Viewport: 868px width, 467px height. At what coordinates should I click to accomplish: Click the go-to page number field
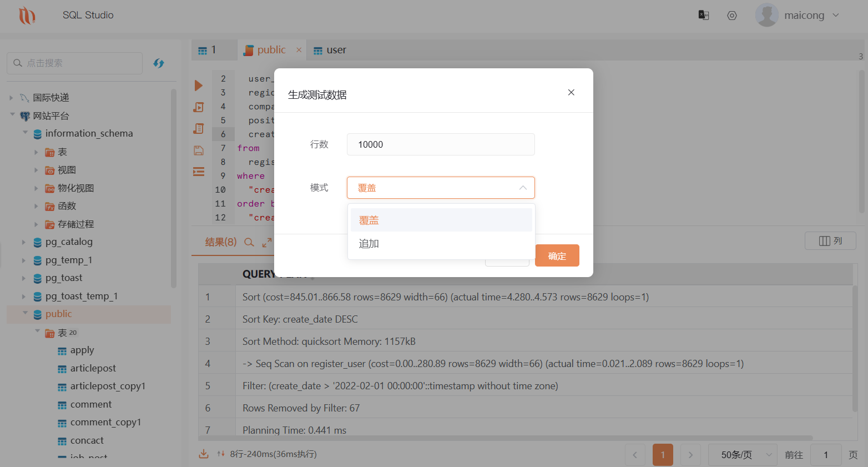(826, 455)
